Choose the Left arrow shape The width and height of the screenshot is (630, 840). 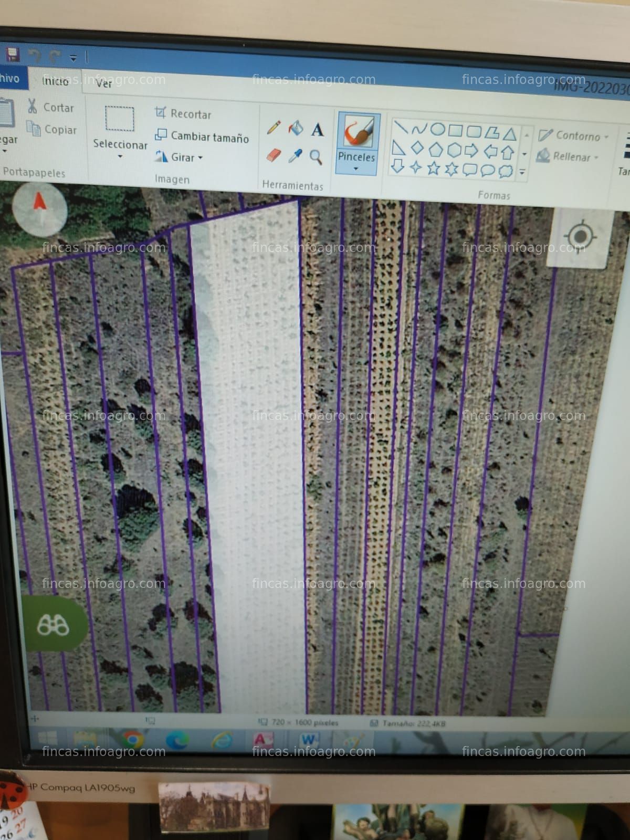(490, 152)
